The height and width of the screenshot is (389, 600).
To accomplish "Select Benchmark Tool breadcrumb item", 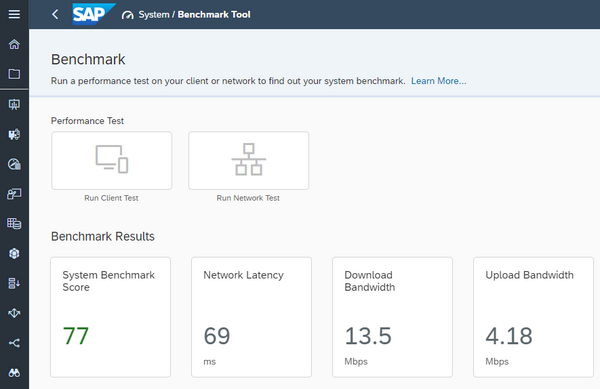I will coord(214,15).
